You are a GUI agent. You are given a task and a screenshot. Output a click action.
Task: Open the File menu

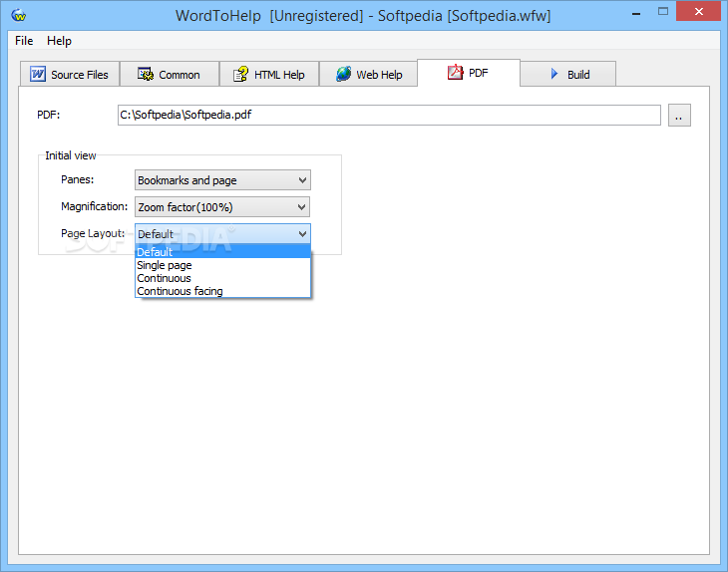[x=24, y=41]
